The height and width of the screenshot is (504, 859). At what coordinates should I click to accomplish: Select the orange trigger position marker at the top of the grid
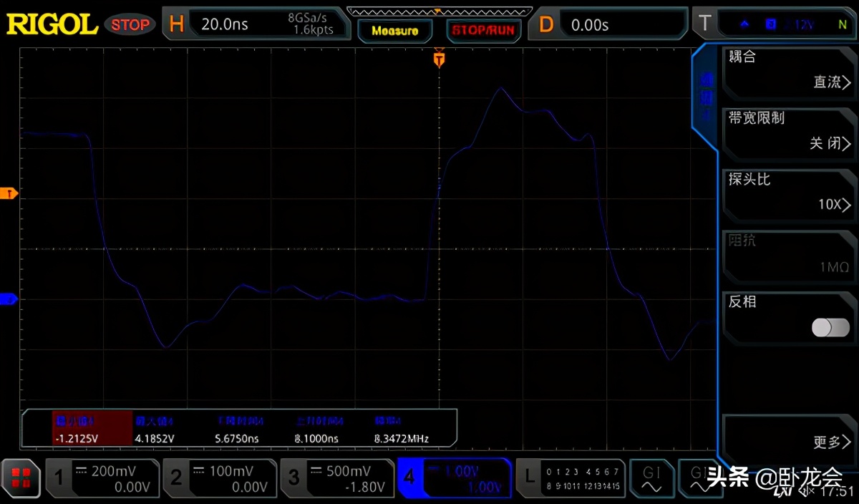439,59
